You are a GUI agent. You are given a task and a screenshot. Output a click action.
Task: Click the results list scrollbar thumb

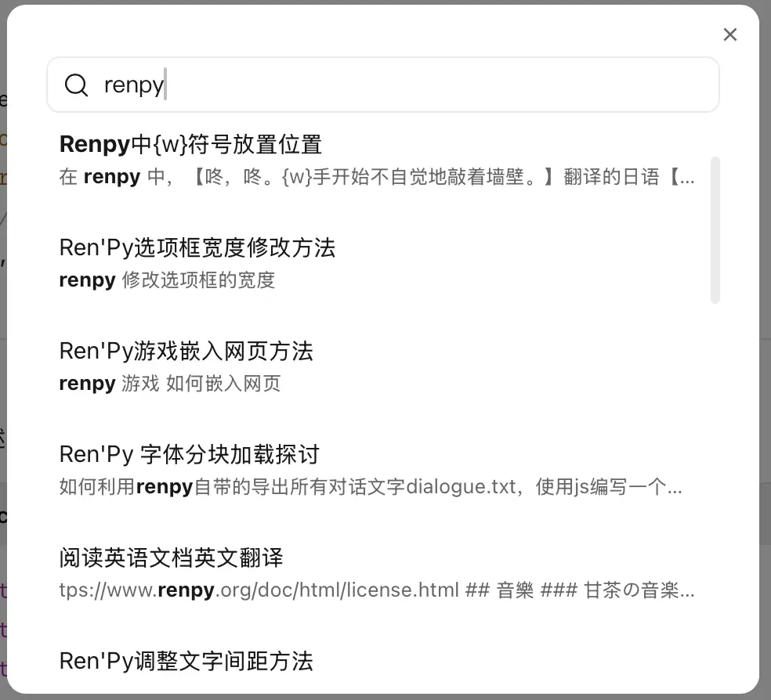pyautogui.click(x=715, y=229)
